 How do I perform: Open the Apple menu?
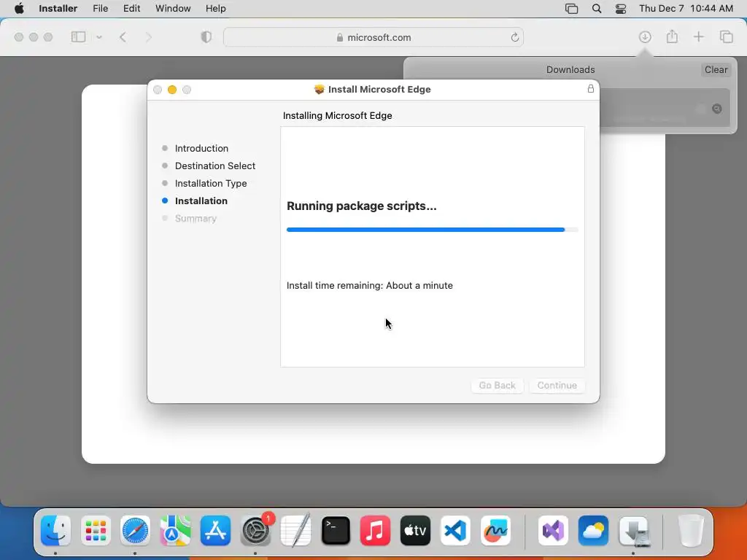click(x=19, y=9)
